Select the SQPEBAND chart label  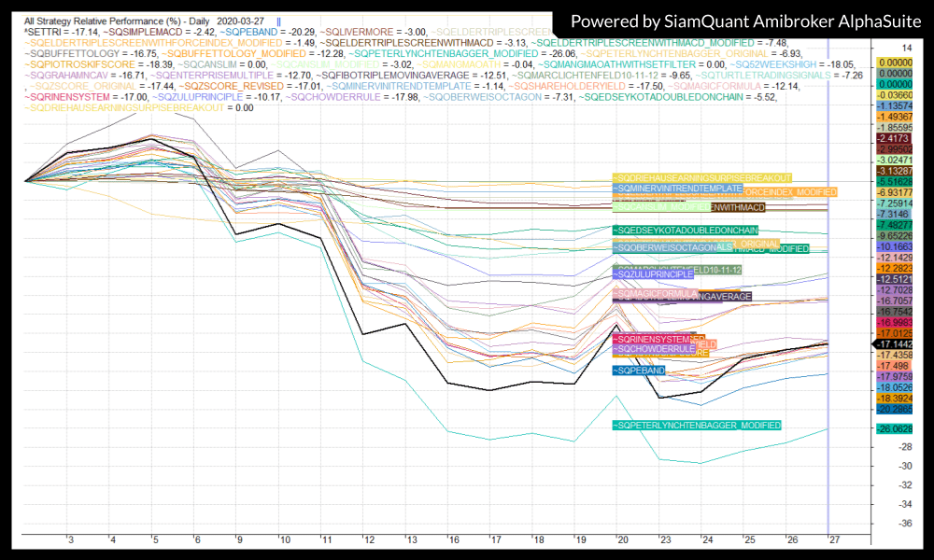pyautogui.click(x=639, y=371)
